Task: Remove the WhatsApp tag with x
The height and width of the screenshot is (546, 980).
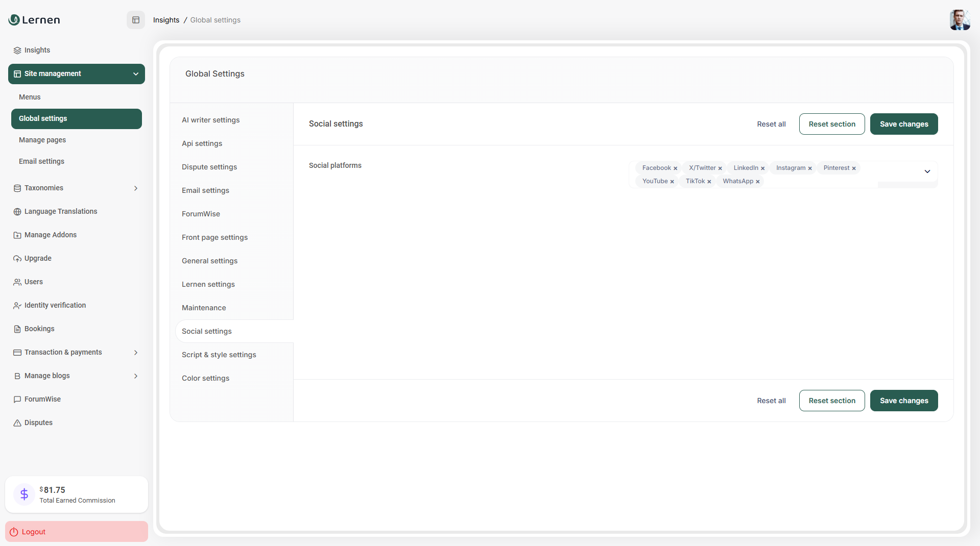Action: [x=758, y=182]
